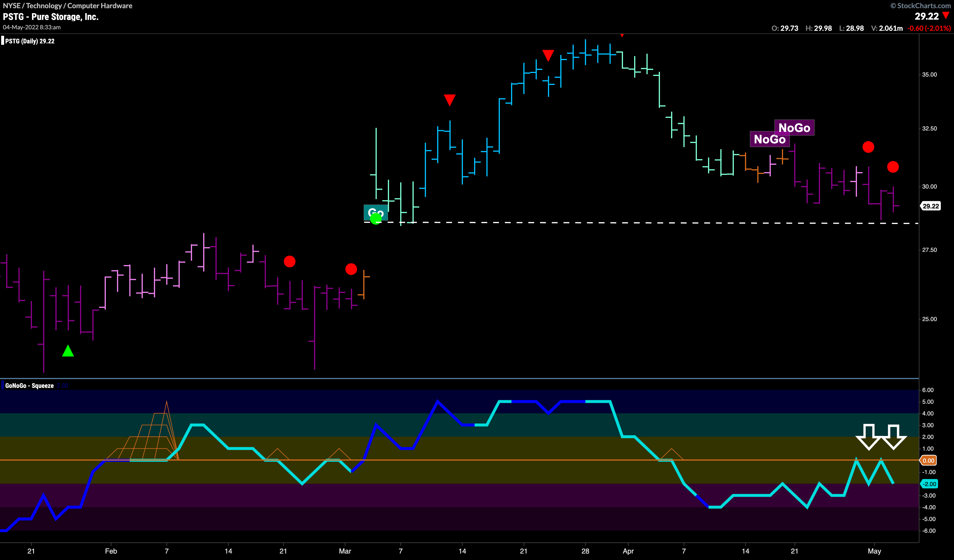
Task: Click the right white down arrow on the oscillator
Action: point(893,437)
